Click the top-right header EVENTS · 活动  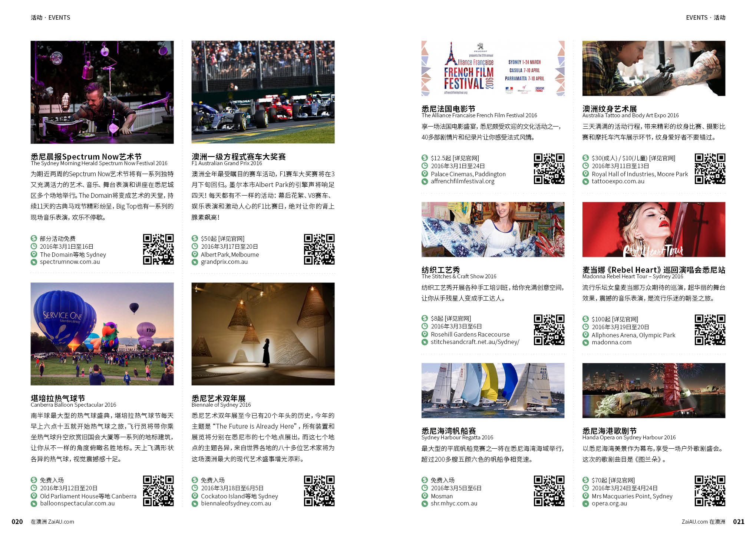706,17
